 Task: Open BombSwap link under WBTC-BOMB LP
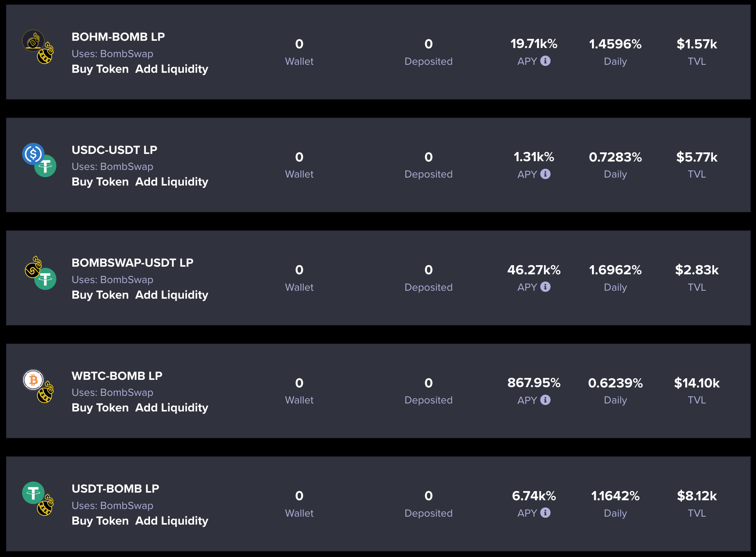(x=126, y=392)
